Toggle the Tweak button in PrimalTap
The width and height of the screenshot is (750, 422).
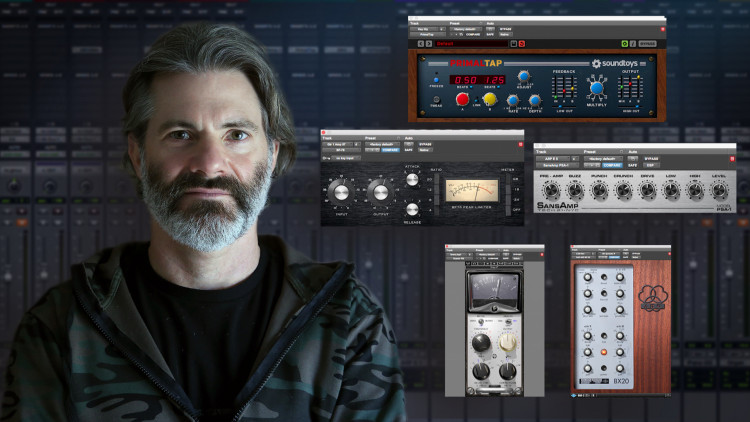pyautogui.click(x=436, y=100)
